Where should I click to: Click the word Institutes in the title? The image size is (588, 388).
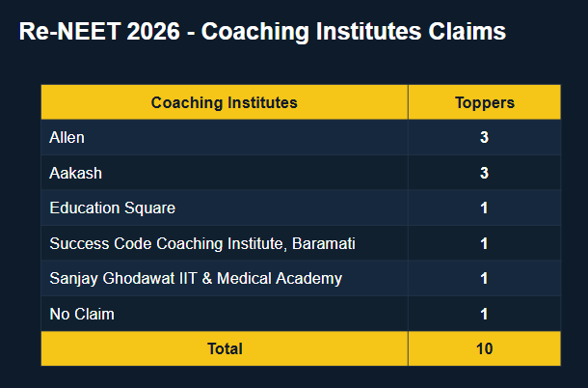[x=368, y=31]
